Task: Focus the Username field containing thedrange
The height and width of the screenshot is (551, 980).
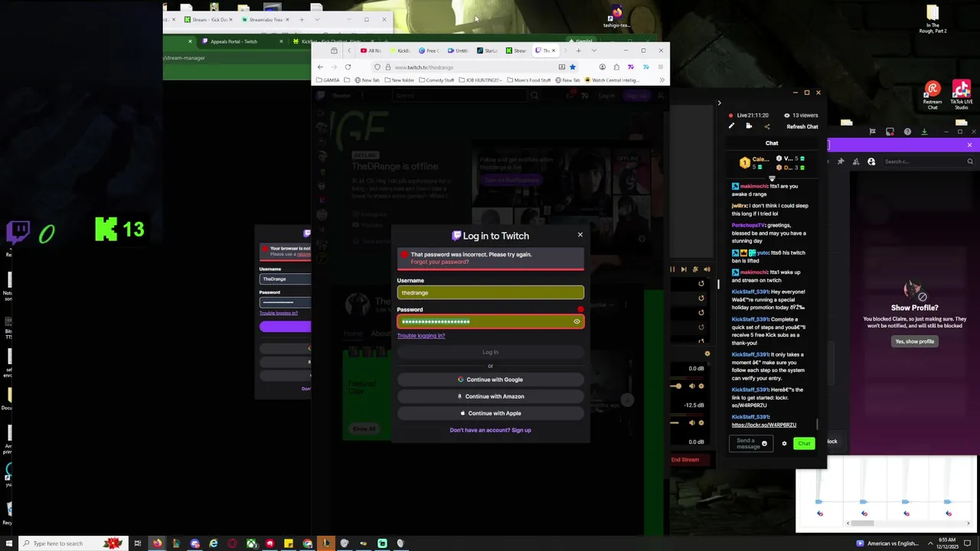Action: pyautogui.click(x=490, y=292)
